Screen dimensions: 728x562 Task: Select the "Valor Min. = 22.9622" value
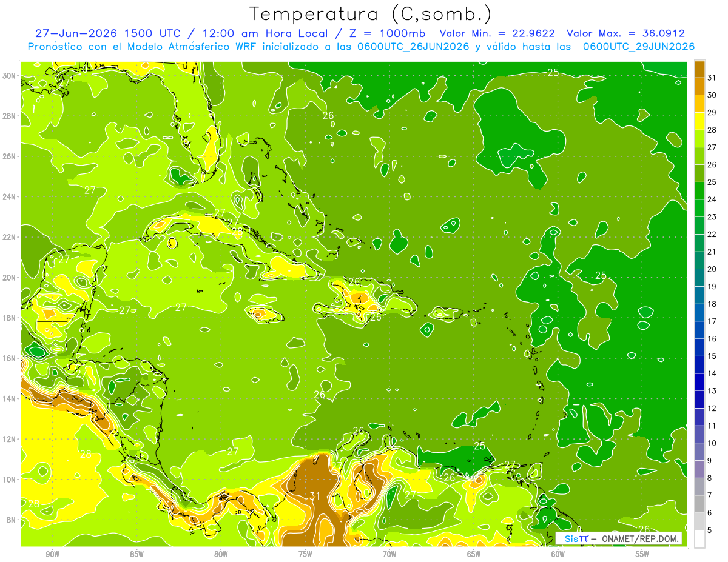(498, 34)
